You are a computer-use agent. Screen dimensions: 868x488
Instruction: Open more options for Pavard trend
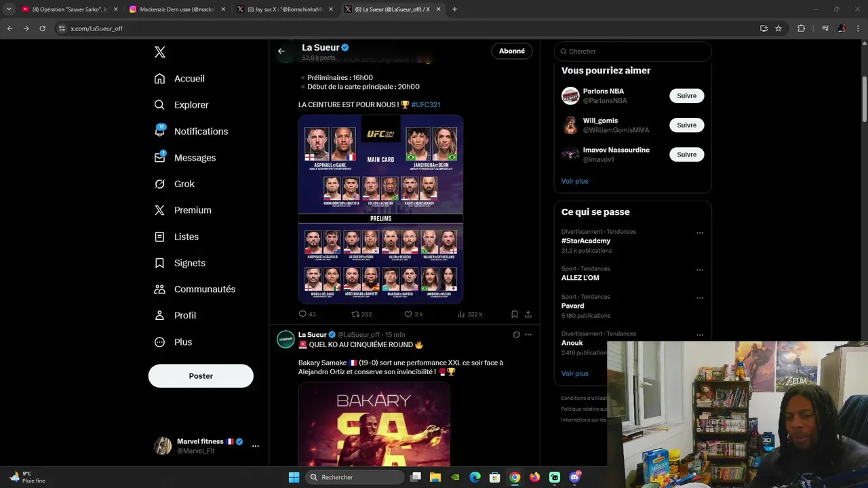click(700, 298)
